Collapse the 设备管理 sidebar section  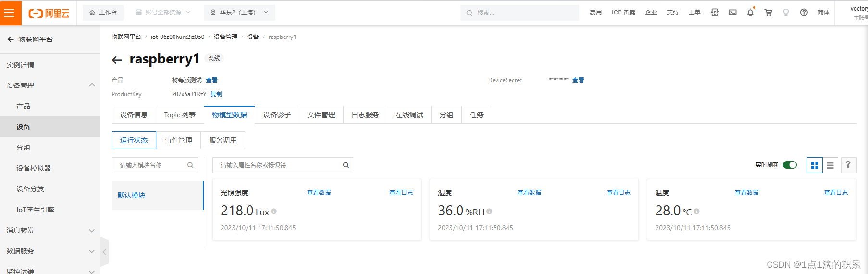pos(50,86)
